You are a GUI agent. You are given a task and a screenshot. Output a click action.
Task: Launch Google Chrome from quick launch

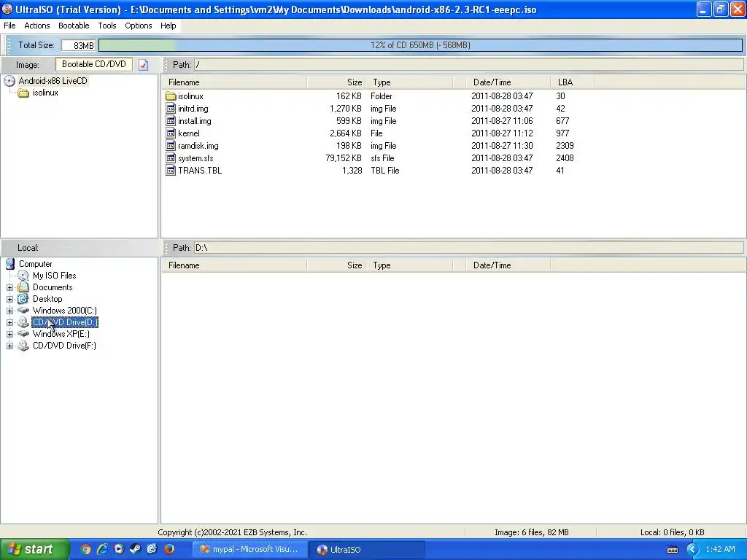(x=85, y=550)
